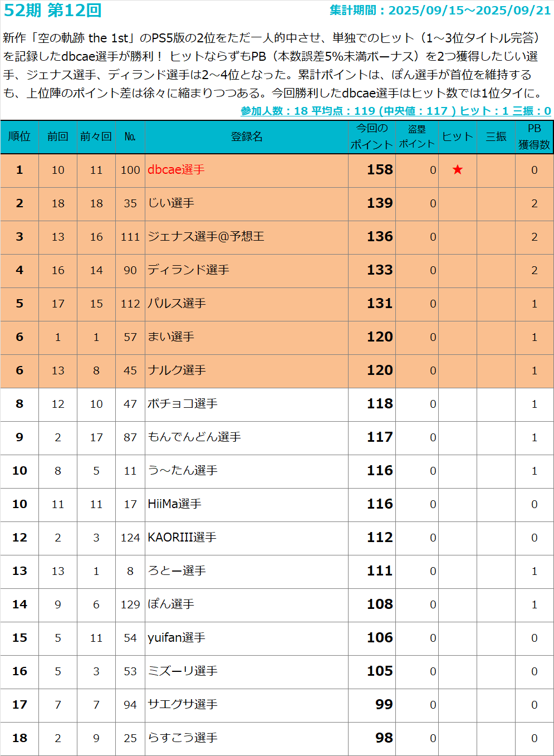Select the 順位 column header
Screen dimensions: 554x756
pos(19,136)
